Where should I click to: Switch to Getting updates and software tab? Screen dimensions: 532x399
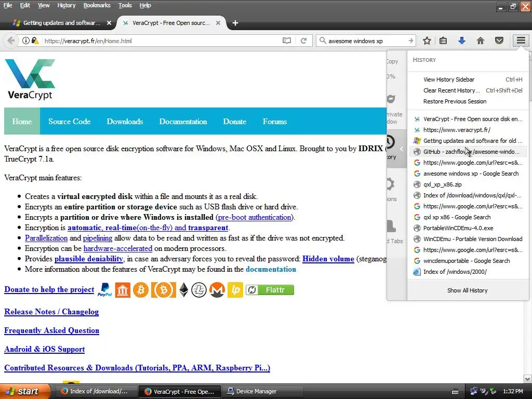click(61, 23)
